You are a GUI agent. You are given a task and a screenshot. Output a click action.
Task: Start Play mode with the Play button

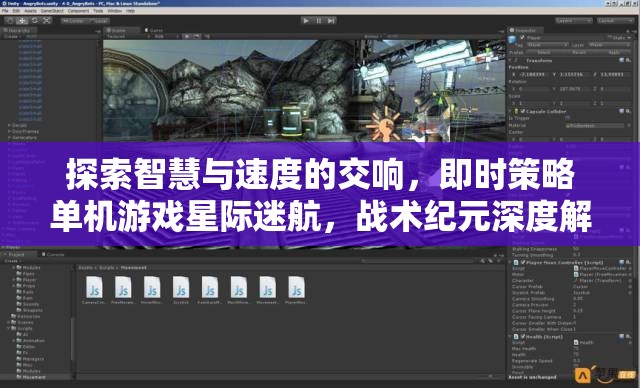(306, 20)
